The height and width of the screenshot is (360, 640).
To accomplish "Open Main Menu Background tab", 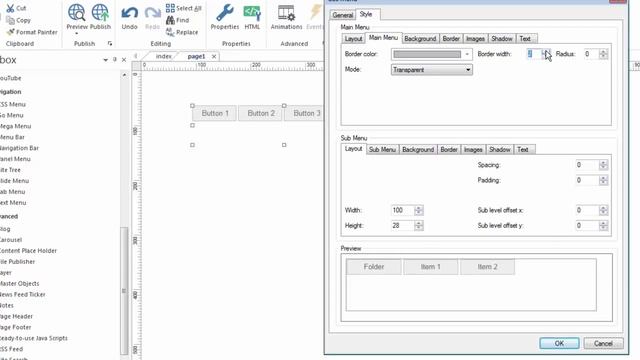I will (x=420, y=38).
